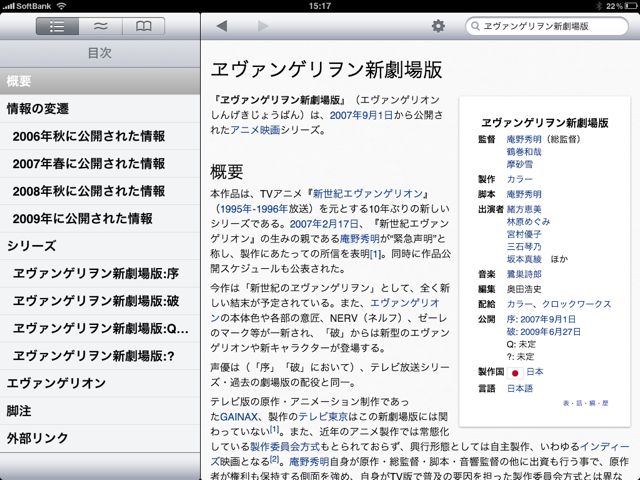The width and height of the screenshot is (640, 480).
Task: Open 日本語 language link in infobox
Action: [520, 389]
